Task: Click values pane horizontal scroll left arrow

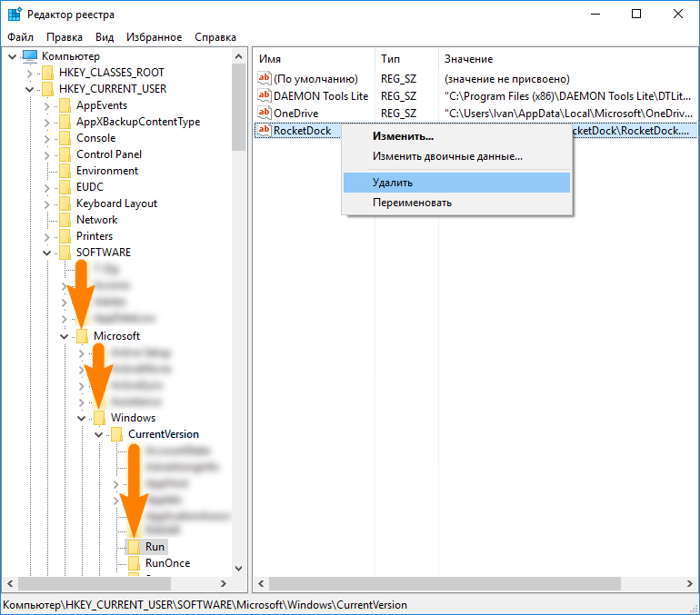Action: [261, 583]
